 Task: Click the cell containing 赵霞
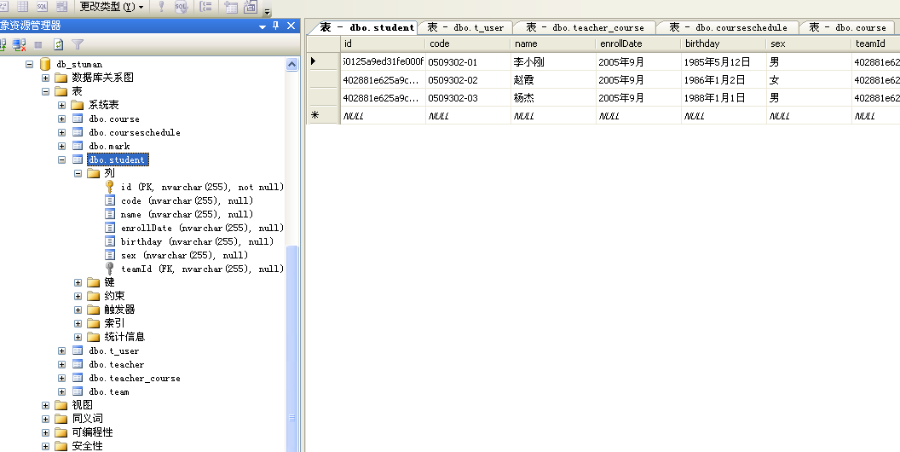[553, 80]
